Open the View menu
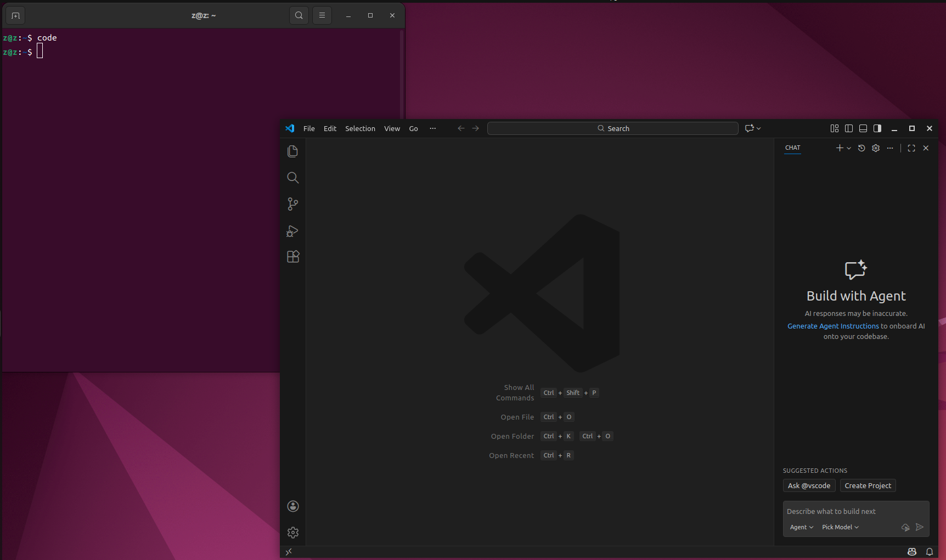Viewport: 946px width, 560px height. (392, 128)
